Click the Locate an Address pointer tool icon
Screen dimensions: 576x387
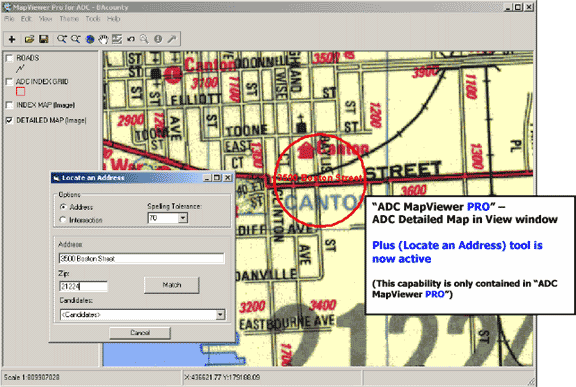click(x=172, y=39)
